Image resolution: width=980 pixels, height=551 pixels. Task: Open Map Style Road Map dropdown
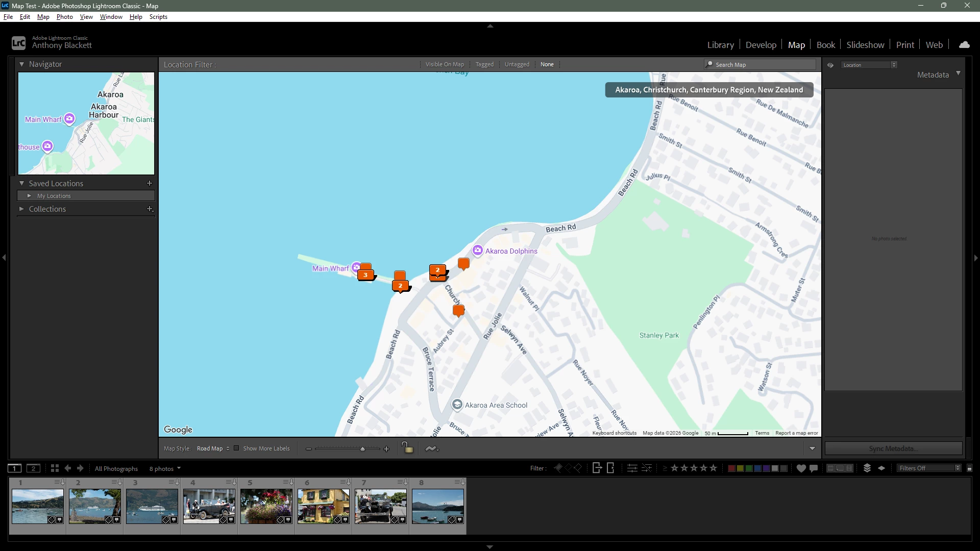point(213,448)
